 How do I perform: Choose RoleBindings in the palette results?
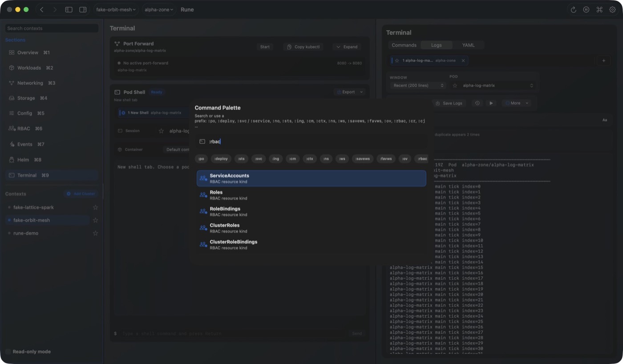click(311, 211)
